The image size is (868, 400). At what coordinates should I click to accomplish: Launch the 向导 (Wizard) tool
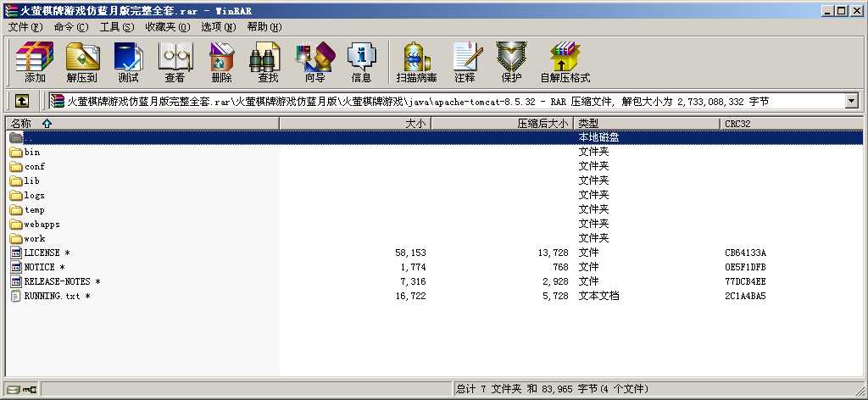315,62
